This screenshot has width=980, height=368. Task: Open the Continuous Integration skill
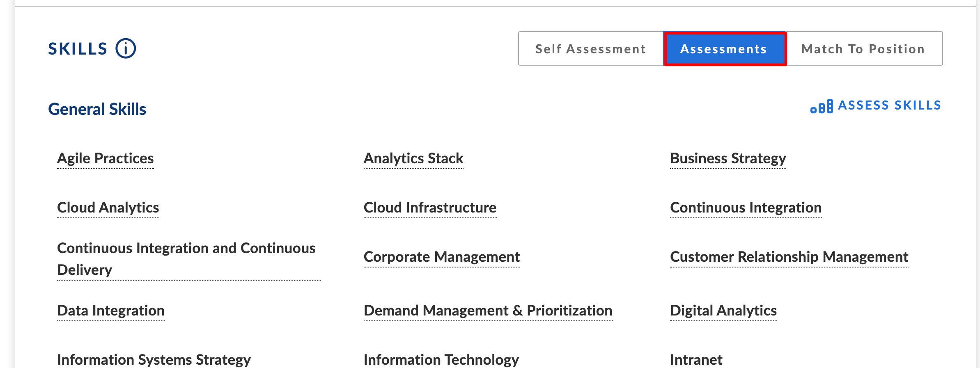746,208
